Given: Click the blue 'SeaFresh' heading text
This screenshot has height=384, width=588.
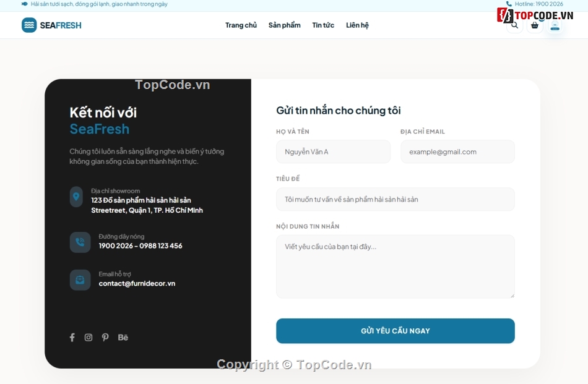Looking at the screenshot, I should tap(100, 129).
